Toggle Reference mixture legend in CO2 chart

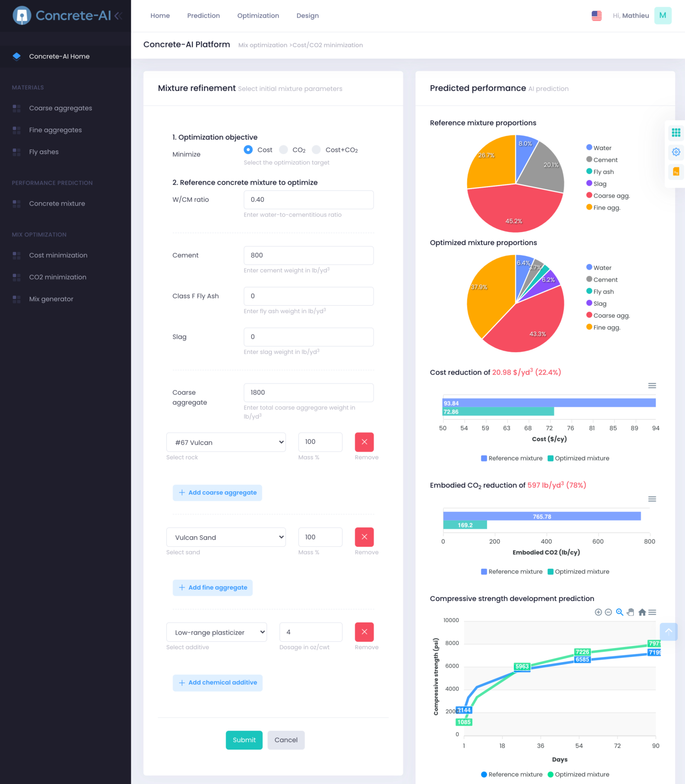point(512,572)
